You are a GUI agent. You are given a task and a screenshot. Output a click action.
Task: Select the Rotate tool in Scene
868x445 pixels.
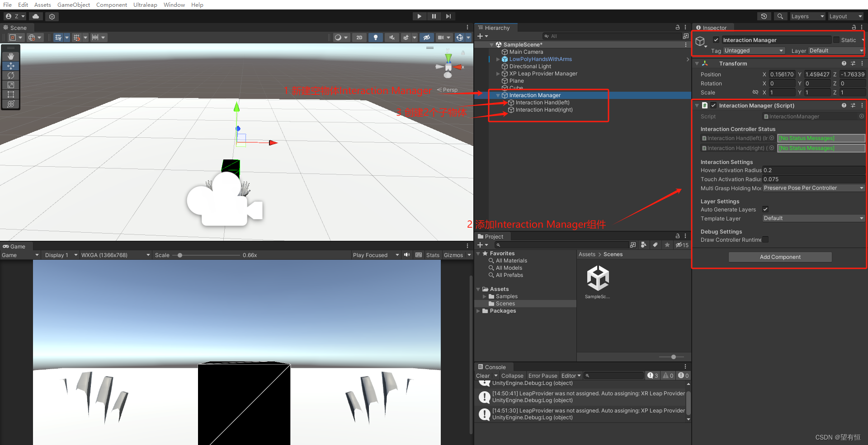click(x=11, y=75)
